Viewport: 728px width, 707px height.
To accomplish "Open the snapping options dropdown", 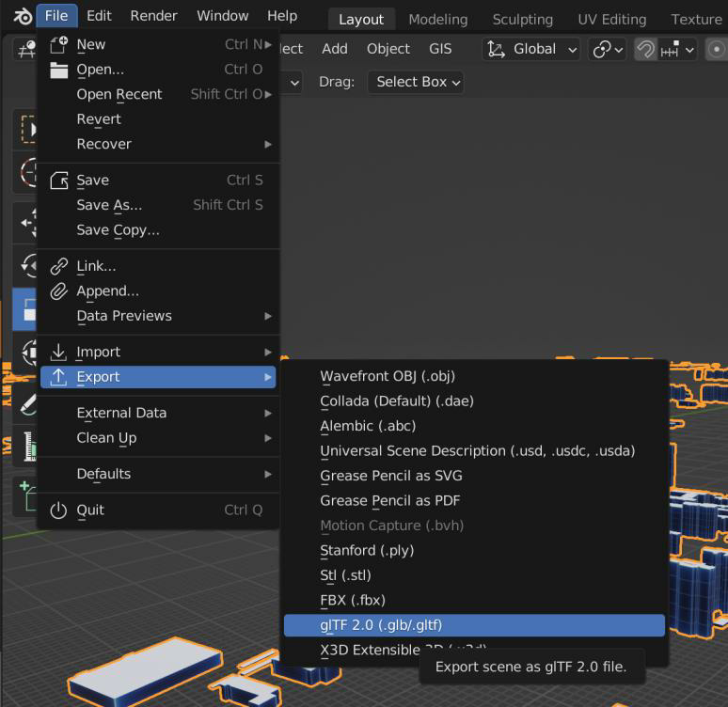I will pyautogui.click(x=678, y=49).
